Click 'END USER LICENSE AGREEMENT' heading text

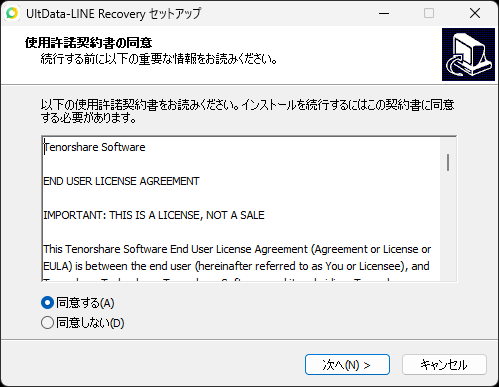[121, 181]
